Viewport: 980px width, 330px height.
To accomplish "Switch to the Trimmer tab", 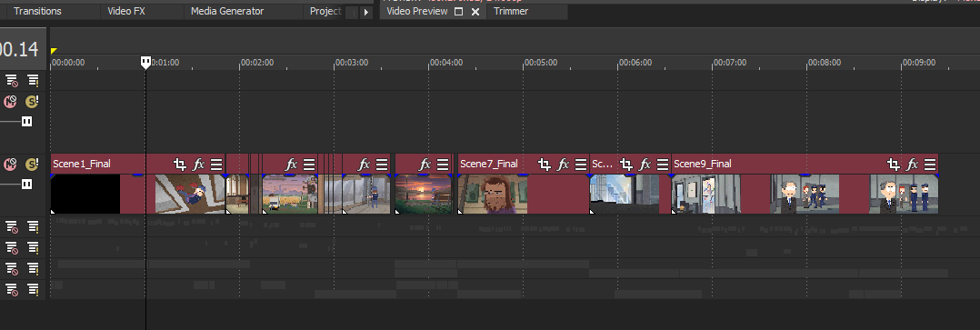I will [511, 11].
